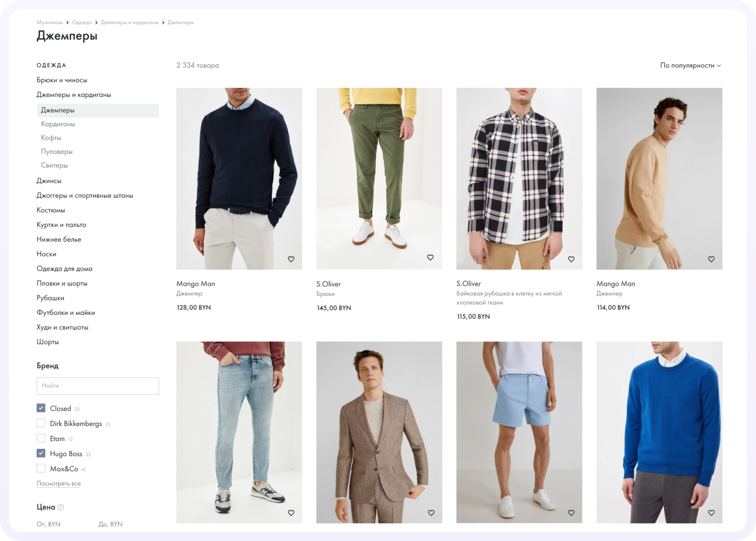Click heart on blue sweater
Image resolution: width=756 pixels, height=541 pixels.
(711, 513)
